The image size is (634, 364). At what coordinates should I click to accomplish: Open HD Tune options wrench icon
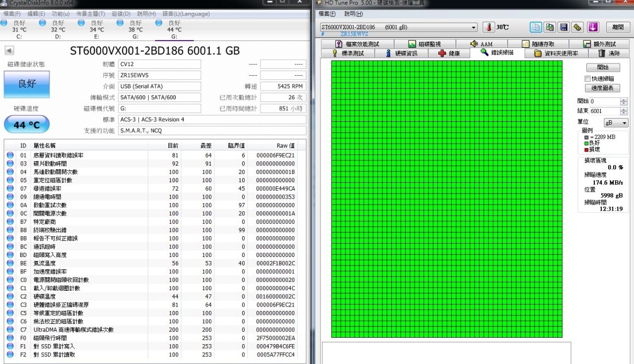click(x=577, y=27)
